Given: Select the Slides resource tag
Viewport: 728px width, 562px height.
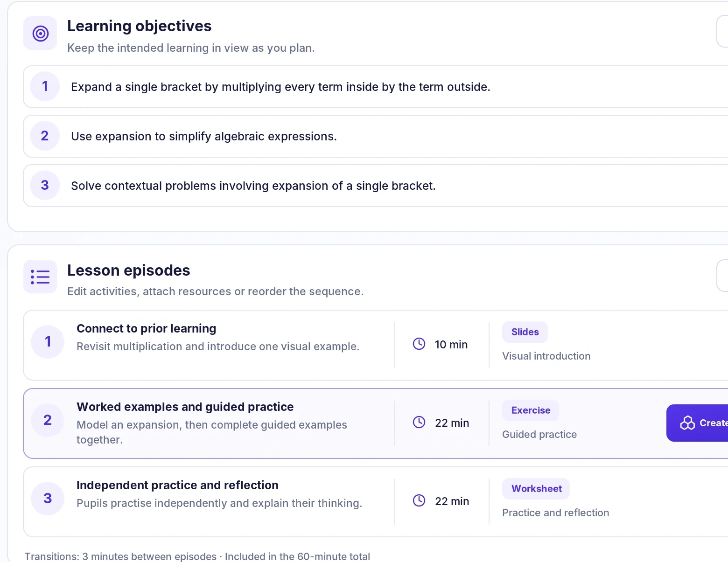Looking at the screenshot, I should [x=525, y=332].
